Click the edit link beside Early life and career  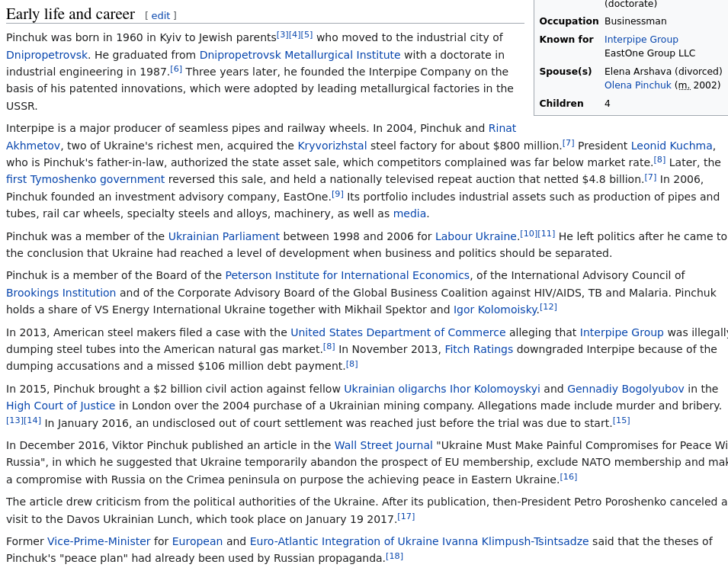(161, 16)
